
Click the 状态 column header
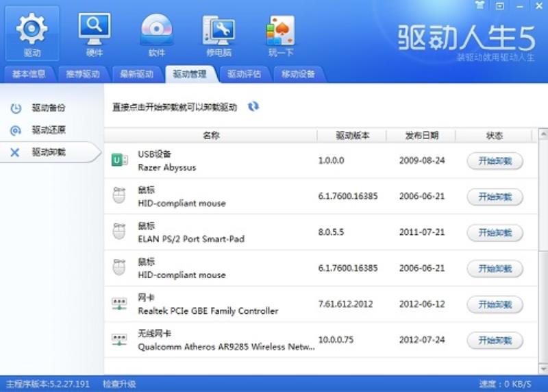click(494, 135)
